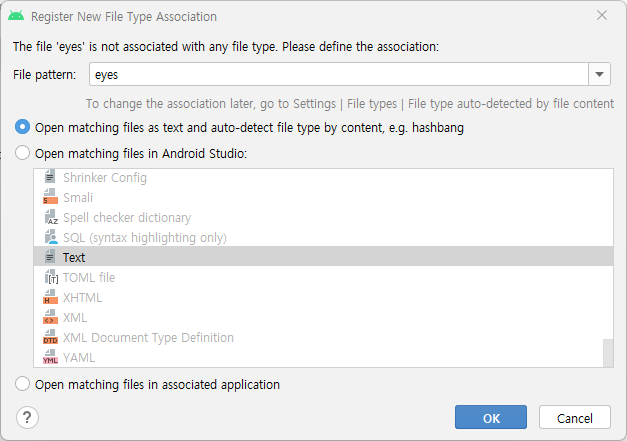Click the TOML file icon
627x441 pixels.
click(x=51, y=277)
